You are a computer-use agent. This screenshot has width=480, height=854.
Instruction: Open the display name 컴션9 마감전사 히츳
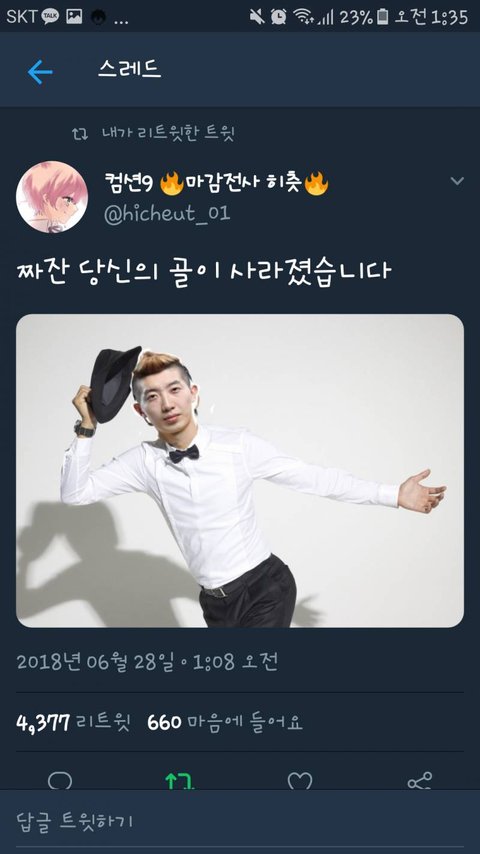[216, 184]
